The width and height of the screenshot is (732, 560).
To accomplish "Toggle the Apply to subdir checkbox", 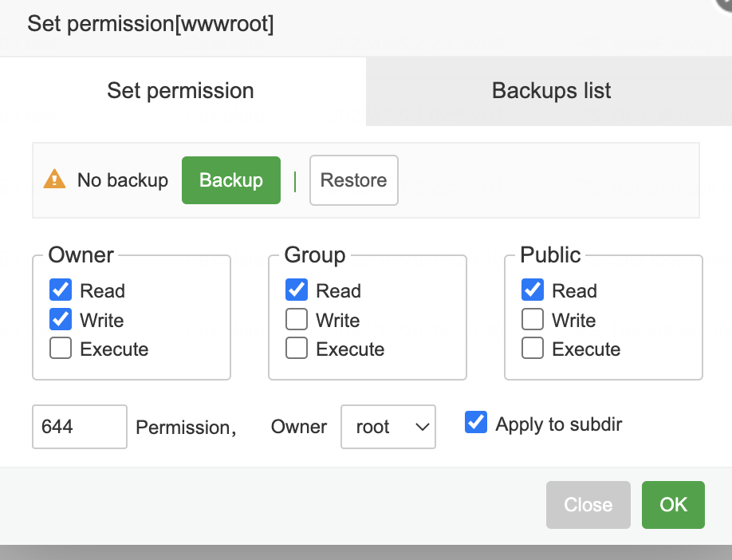I will coord(476,423).
